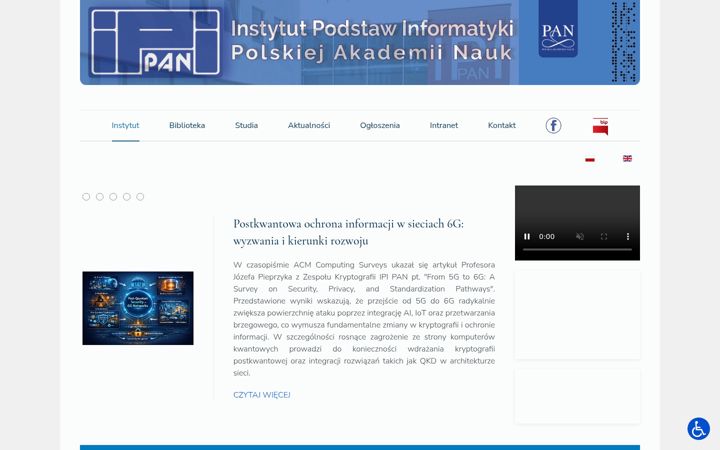
Task: Select the first slider dot
Action: [x=86, y=197]
